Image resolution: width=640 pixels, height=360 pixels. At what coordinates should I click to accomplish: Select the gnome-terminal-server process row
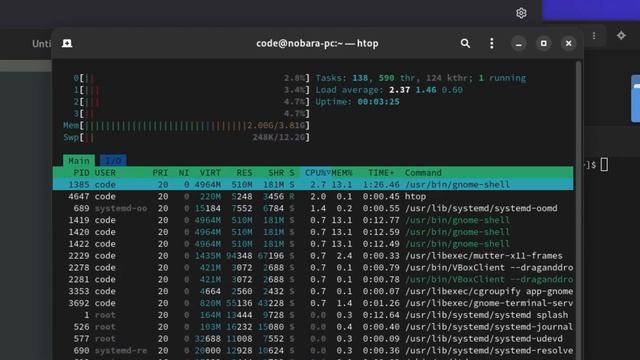click(313, 303)
